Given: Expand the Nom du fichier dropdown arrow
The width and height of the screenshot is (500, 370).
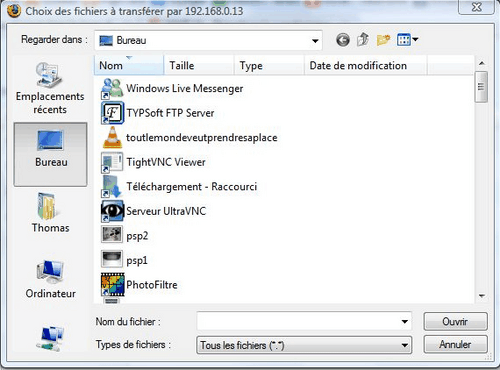Looking at the screenshot, I should 404,322.
